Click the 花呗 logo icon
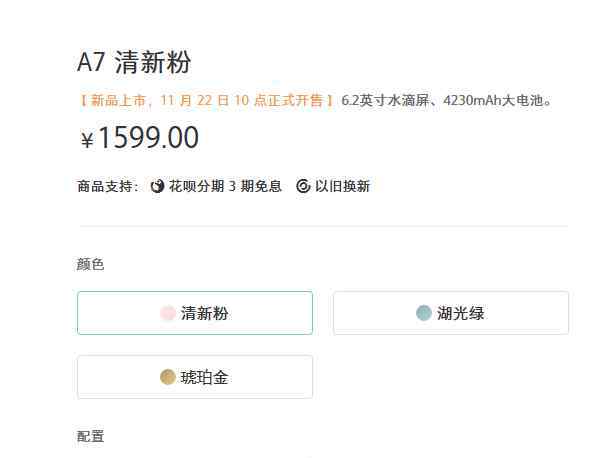Image resolution: width=600 pixels, height=458 pixels. click(x=157, y=186)
